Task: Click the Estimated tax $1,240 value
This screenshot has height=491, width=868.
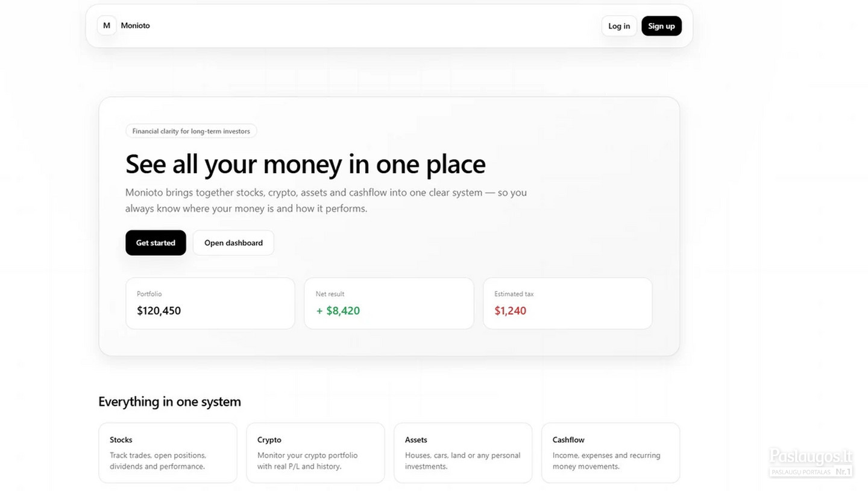Action: pyautogui.click(x=510, y=311)
